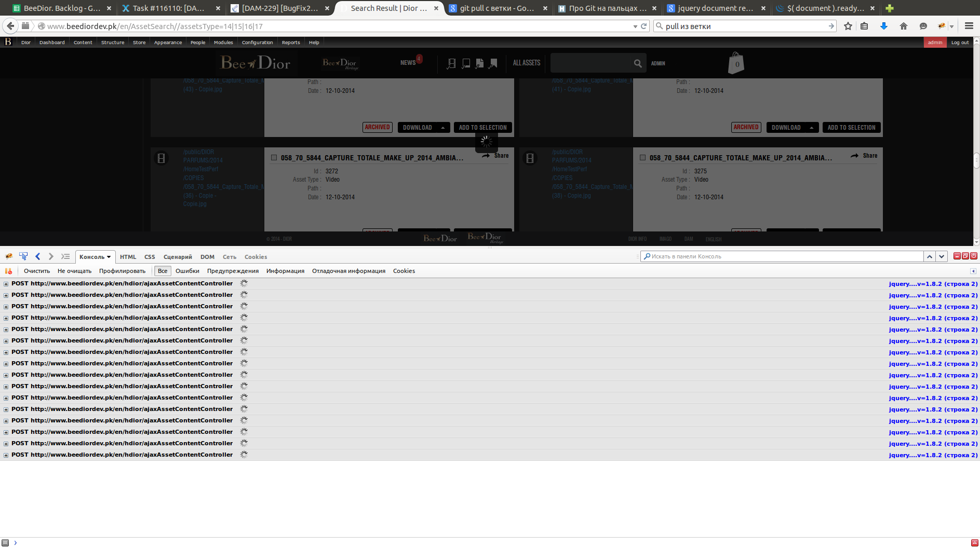The image size is (980, 548).
Task: Open the right DOWNLOAD button dropdown arrow
Action: [811, 128]
